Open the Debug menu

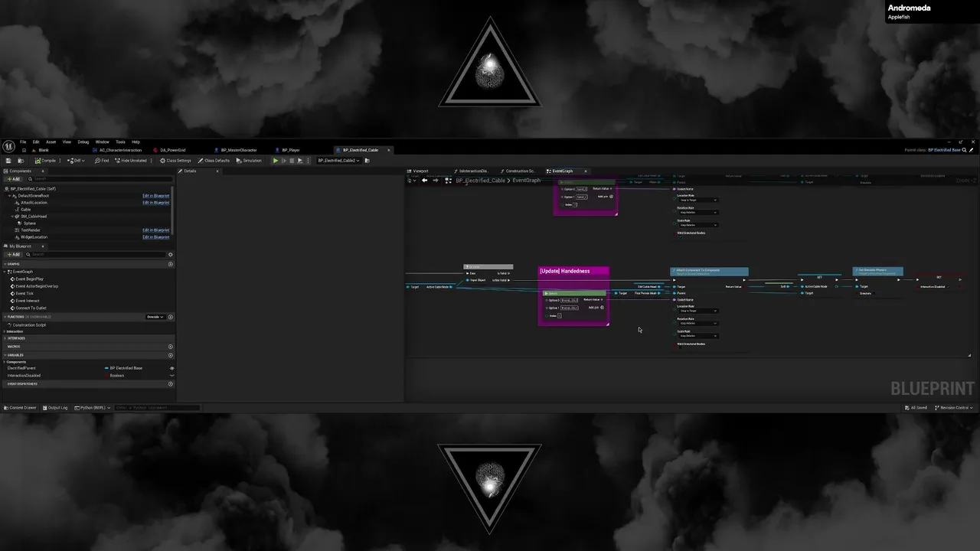point(83,142)
